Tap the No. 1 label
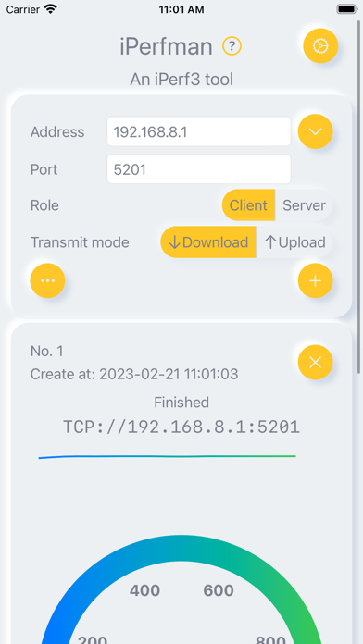Screen dimensions: 363x644 pyautogui.click(x=47, y=352)
